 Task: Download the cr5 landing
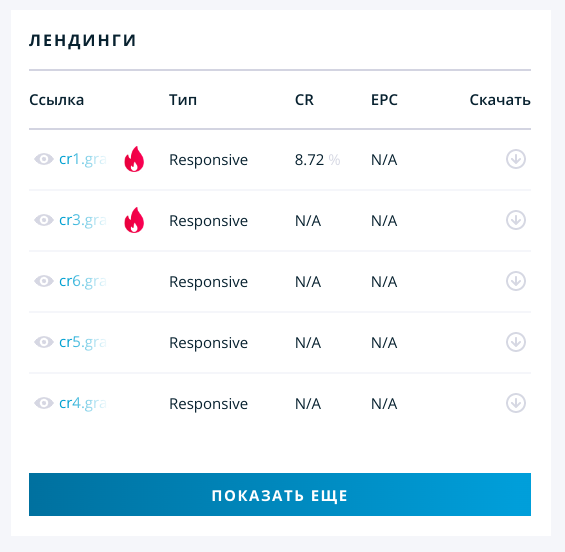(x=516, y=342)
